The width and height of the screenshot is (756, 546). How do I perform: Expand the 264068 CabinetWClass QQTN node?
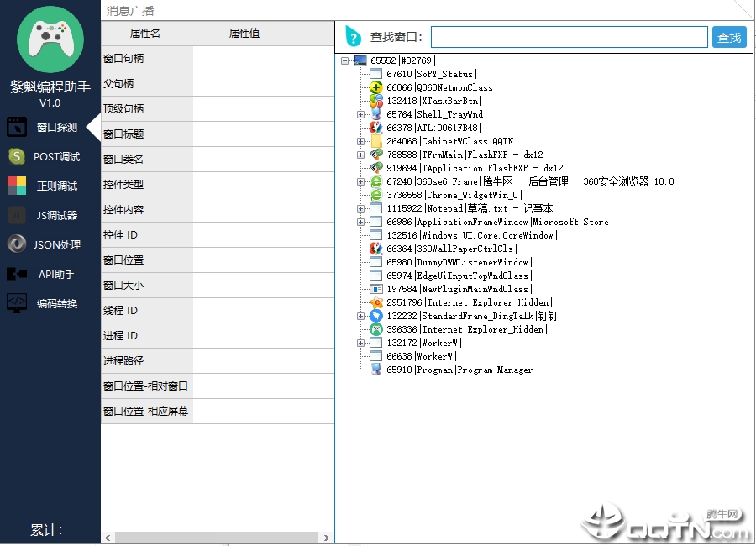(x=360, y=141)
